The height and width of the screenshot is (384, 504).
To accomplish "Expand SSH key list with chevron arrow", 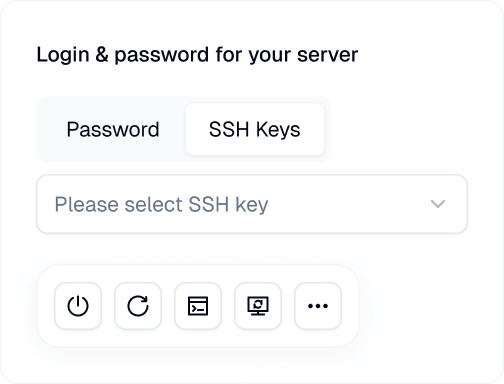I will coord(438,204).
